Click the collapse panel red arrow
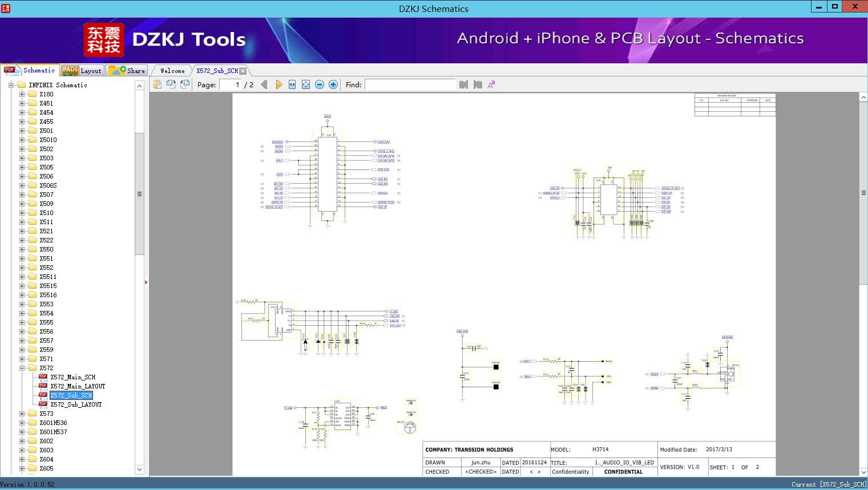This screenshot has width=868, height=490. coord(146,282)
